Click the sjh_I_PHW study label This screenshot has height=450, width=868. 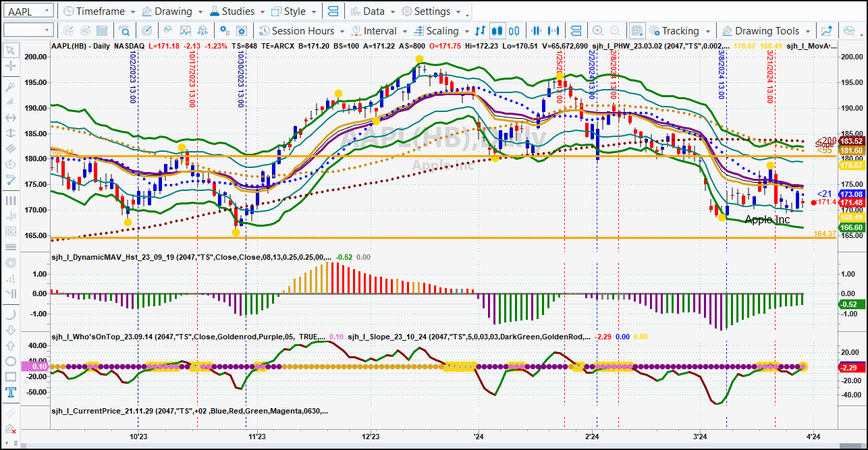pyautogui.click(x=661, y=46)
